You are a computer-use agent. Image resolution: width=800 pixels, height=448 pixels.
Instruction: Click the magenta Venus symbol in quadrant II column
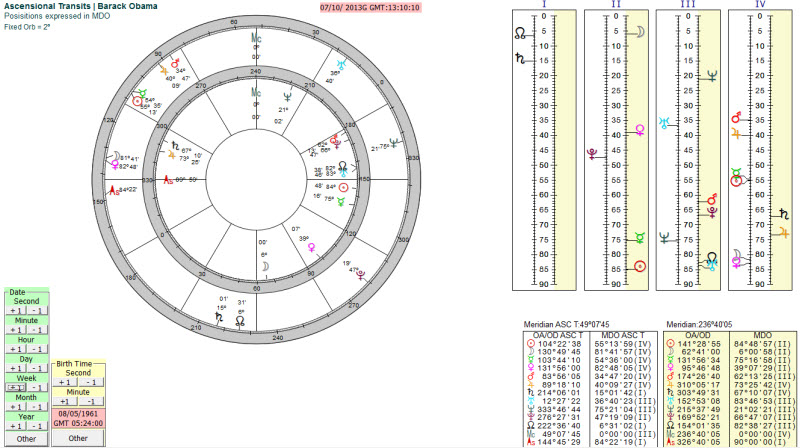click(x=640, y=130)
